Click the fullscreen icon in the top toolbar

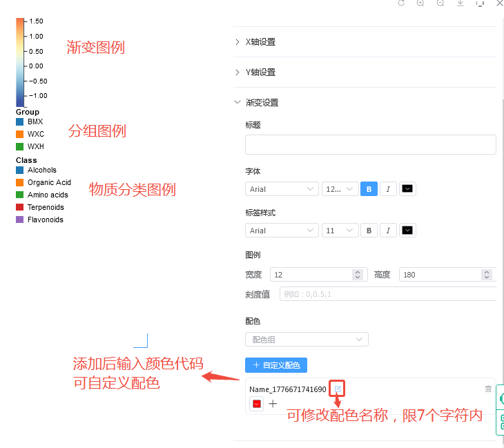480,3
